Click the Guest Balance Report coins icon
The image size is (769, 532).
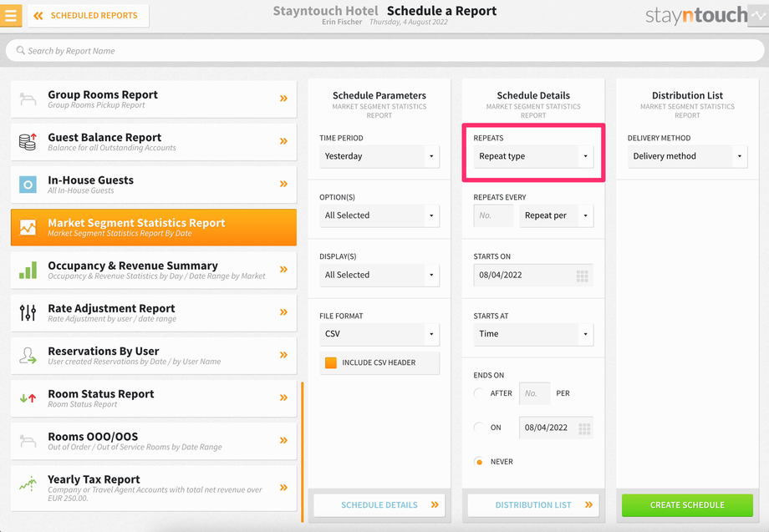[x=28, y=142]
